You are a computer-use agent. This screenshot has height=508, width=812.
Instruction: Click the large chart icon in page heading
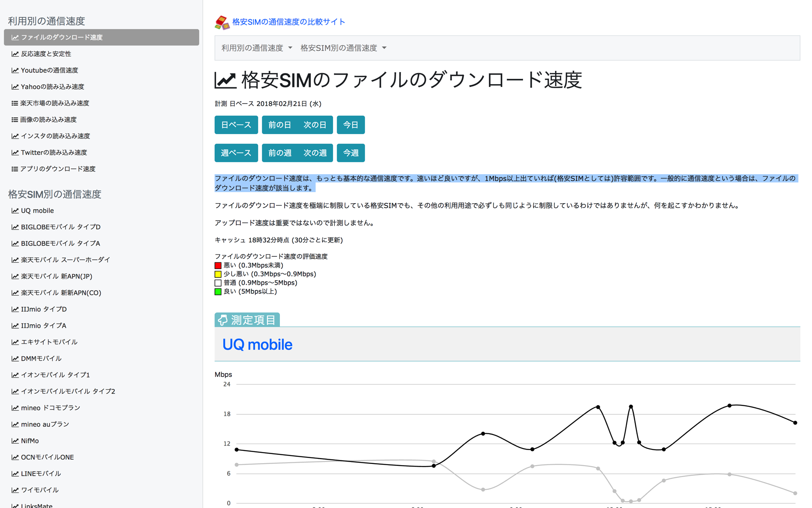225,80
